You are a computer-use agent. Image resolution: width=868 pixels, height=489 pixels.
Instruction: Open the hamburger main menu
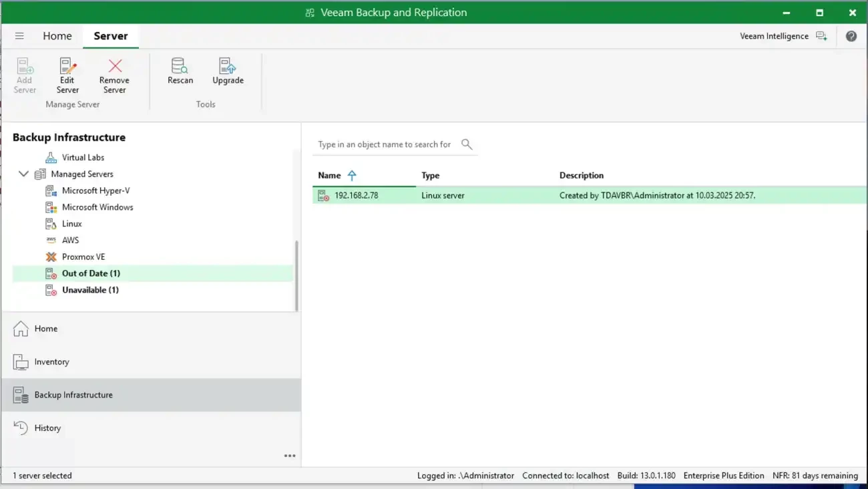[x=19, y=36]
